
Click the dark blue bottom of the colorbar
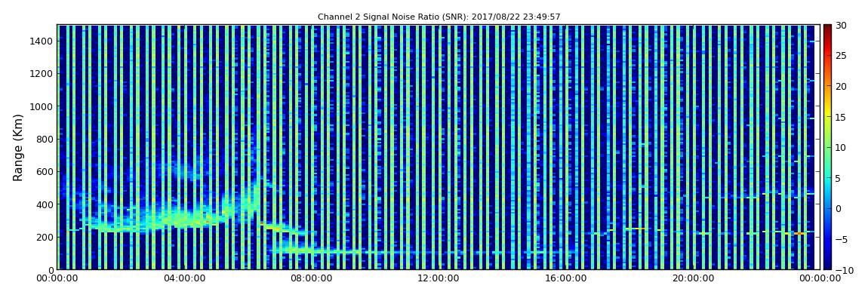827,265
